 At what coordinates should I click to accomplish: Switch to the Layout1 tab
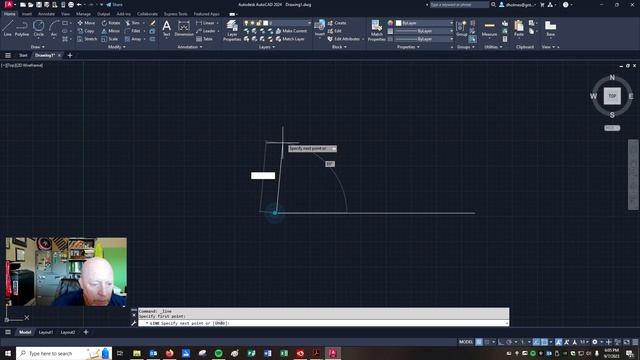pos(46,332)
